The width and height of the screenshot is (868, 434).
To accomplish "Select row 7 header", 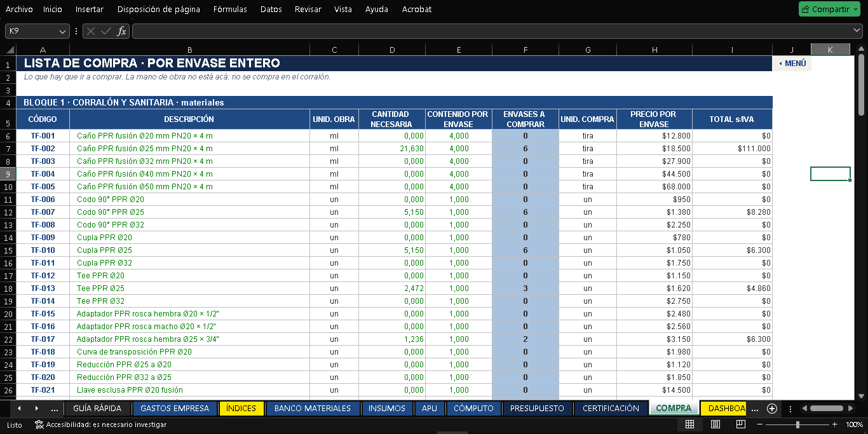I will (x=8, y=149).
